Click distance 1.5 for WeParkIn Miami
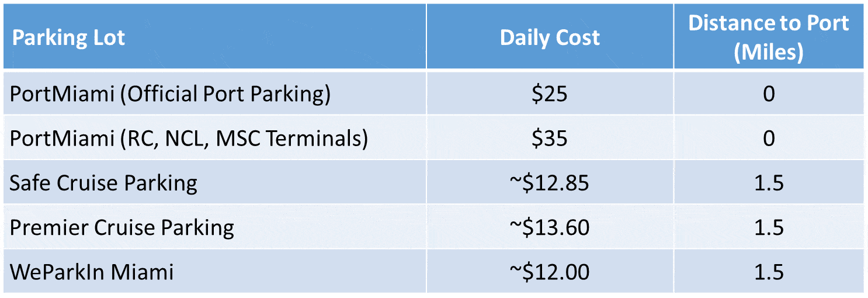Screen dimensions: 868x298 coord(769,271)
